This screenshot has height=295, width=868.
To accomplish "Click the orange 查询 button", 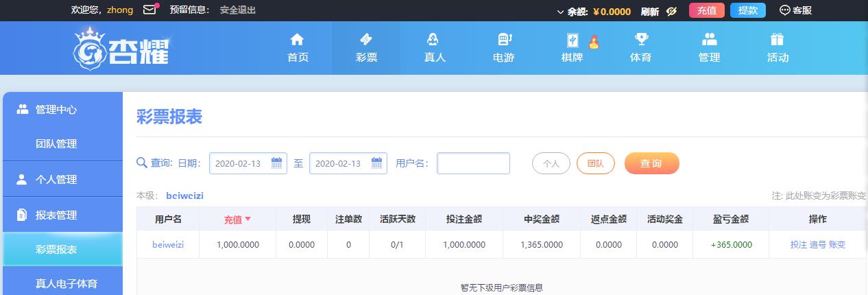I will pyautogui.click(x=651, y=163).
